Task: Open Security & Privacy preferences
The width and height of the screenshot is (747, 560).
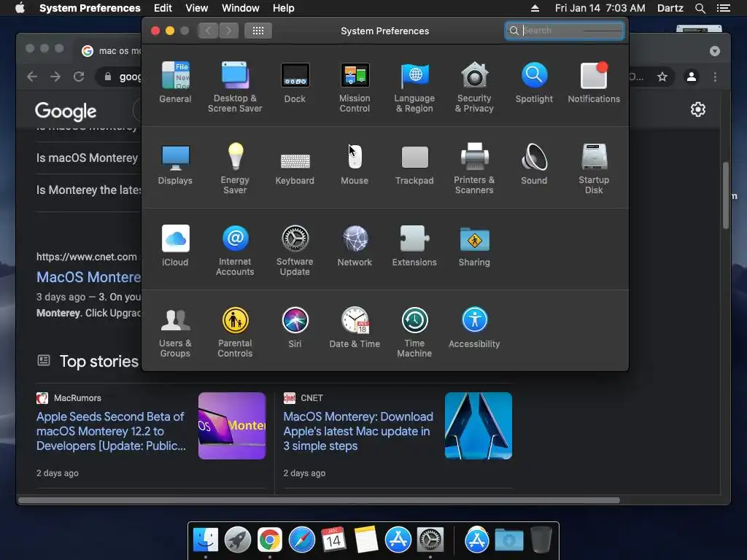Action: tap(474, 87)
